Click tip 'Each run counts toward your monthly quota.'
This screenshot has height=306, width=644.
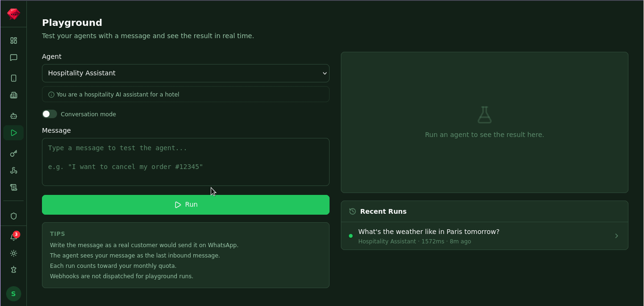tap(113, 266)
